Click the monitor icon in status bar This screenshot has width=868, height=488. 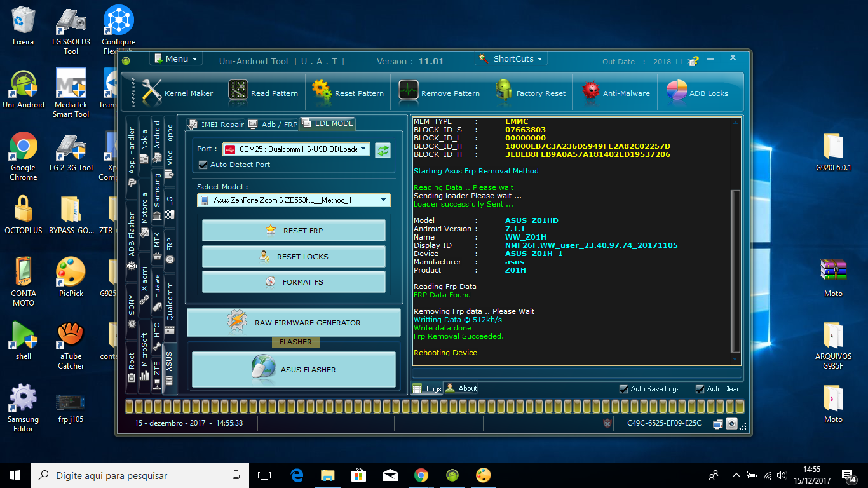(717, 423)
